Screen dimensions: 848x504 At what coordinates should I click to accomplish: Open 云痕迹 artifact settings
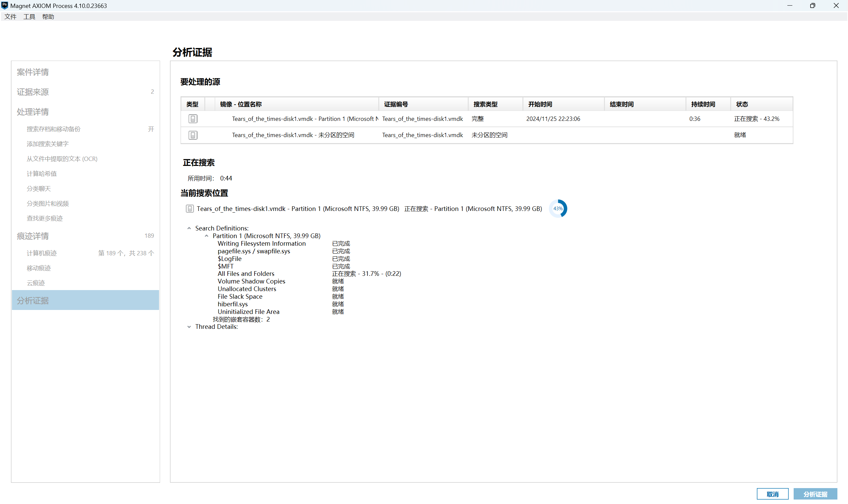(x=36, y=283)
